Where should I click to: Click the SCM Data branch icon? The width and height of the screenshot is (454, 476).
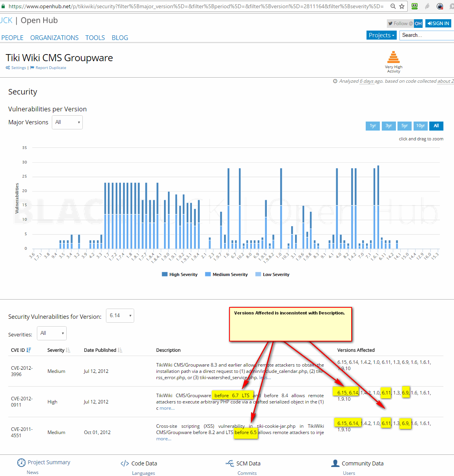(230, 463)
